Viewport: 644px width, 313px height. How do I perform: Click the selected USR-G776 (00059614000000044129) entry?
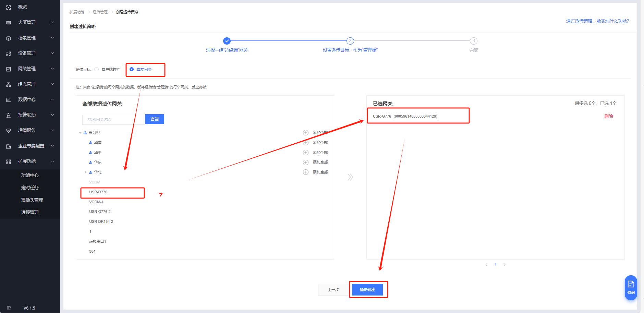point(405,116)
